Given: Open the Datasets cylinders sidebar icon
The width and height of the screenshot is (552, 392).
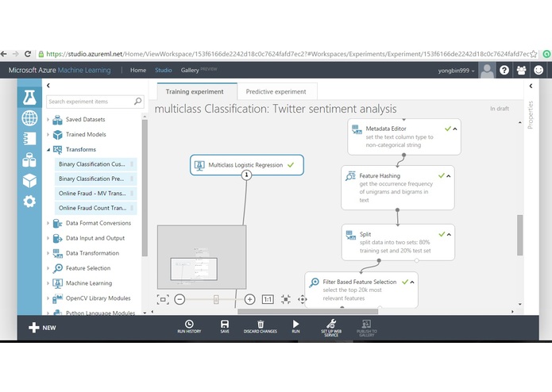Looking at the screenshot, I should tap(29, 160).
